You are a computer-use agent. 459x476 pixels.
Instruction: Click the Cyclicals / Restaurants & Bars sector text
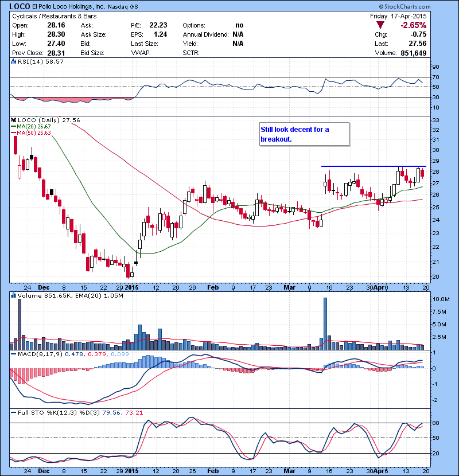[x=55, y=16]
